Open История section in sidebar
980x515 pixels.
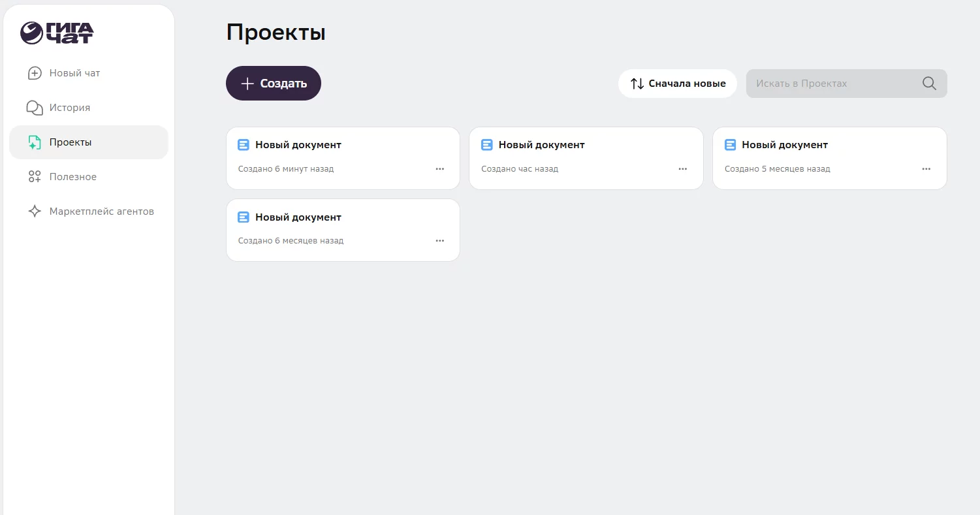click(70, 108)
